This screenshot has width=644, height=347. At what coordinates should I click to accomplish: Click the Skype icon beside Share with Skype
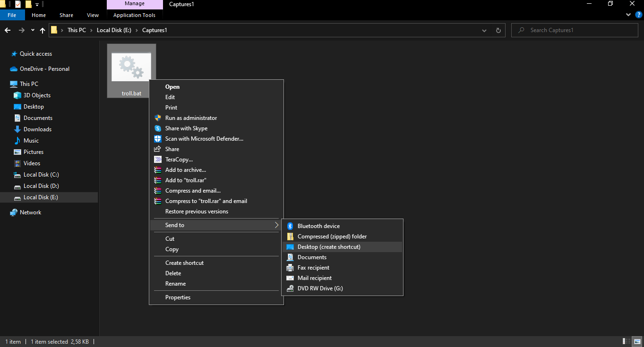pos(158,128)
